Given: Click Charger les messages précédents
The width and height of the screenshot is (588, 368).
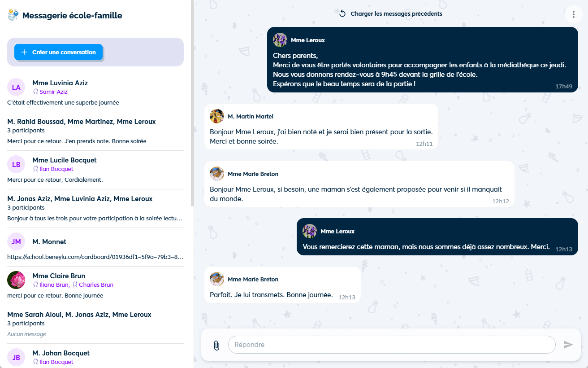Looking at the screenshot, I should (x=396, y=13).
